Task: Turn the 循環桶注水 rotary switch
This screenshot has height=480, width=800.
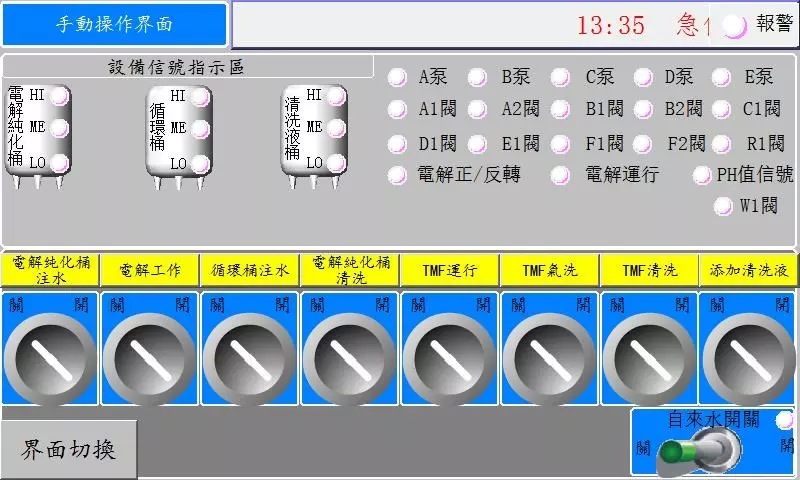Action: (249, 360)
